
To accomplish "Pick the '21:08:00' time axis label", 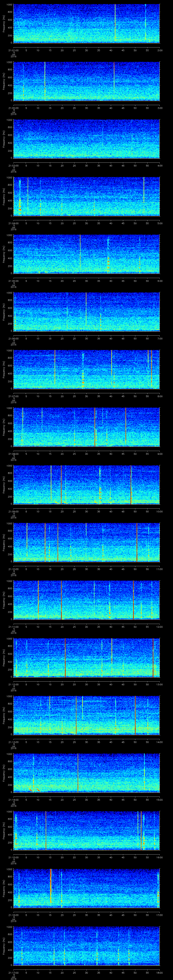I will coord(13,454).
